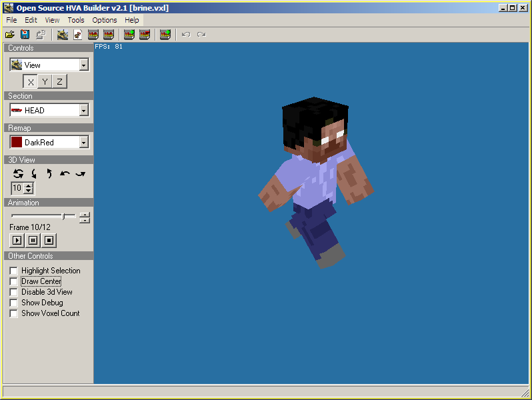Enable Draw Center checkbox

(13, 281)
